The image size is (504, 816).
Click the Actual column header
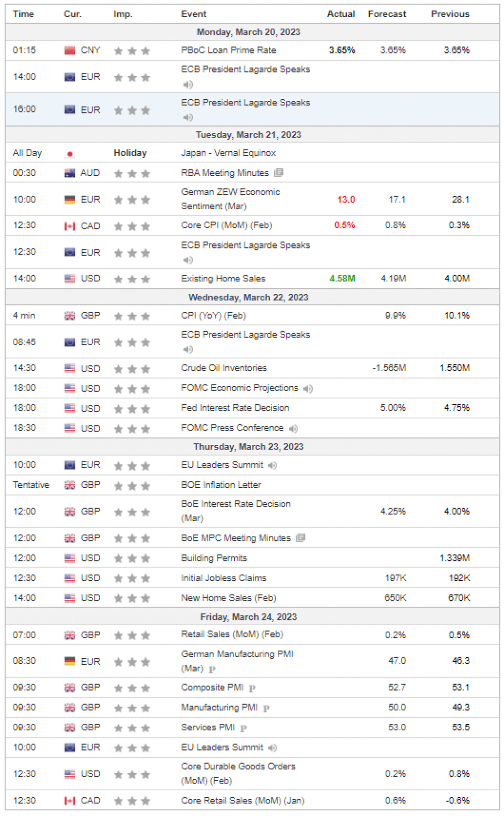(x=341, y=14)
